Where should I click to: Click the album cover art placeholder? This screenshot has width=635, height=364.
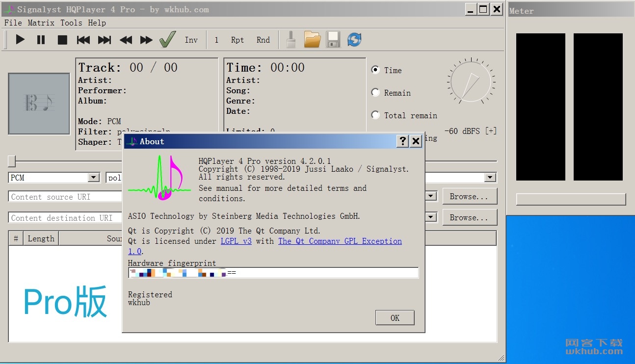tap(39, 104)
